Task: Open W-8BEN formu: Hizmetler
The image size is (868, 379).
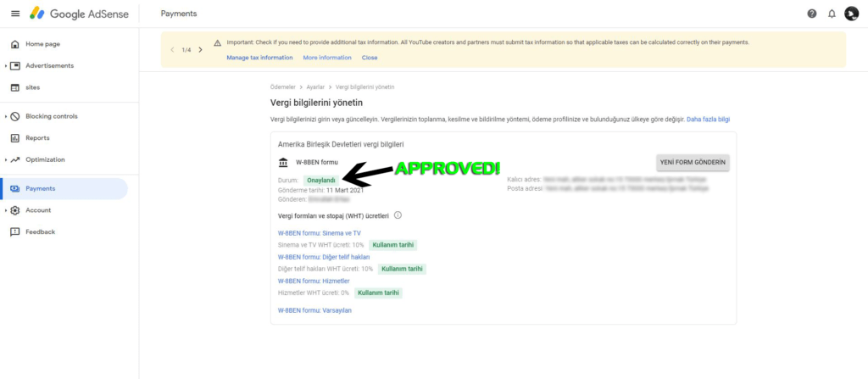Action: click(x=314, y=281)
